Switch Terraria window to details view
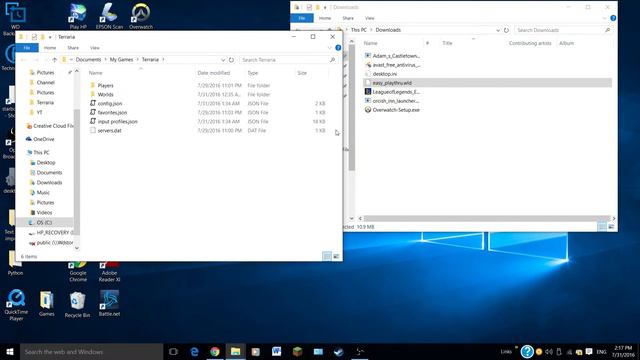This screenshot has width=640, height=360. click(327, 256)
